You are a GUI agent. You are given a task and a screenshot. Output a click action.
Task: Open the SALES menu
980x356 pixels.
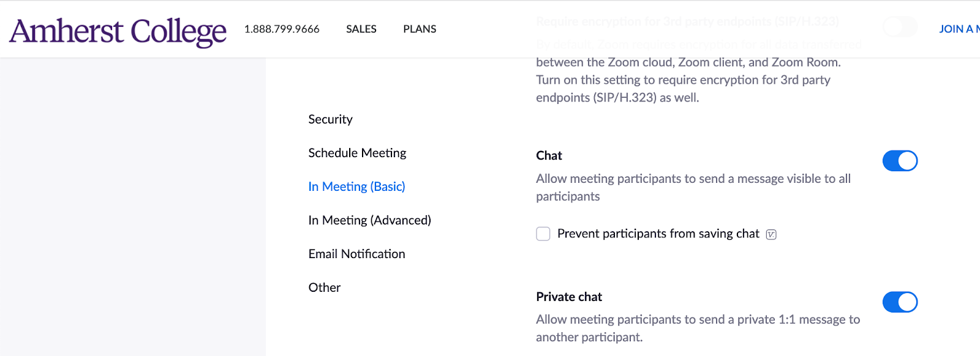[361, 29]
